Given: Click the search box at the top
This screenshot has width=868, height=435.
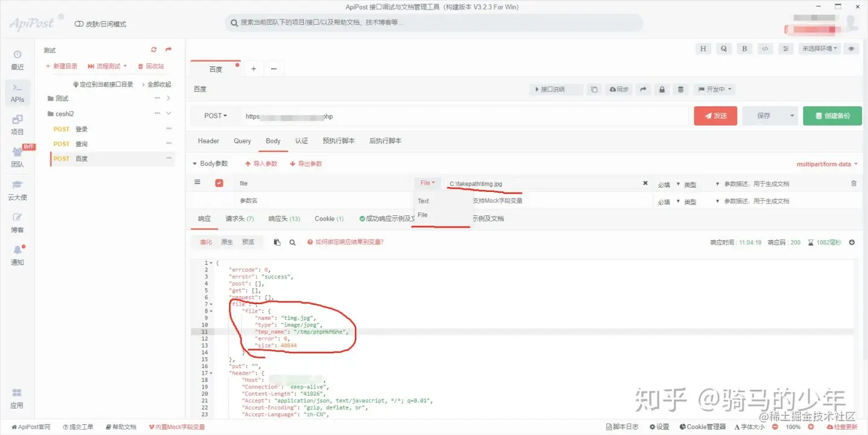Looking at the screenshot, I should click(434, 22).
